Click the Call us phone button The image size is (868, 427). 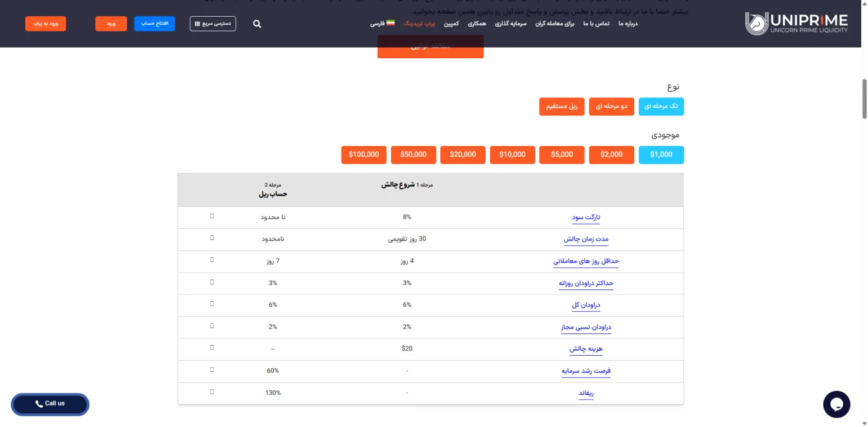(x=50, y=404)
